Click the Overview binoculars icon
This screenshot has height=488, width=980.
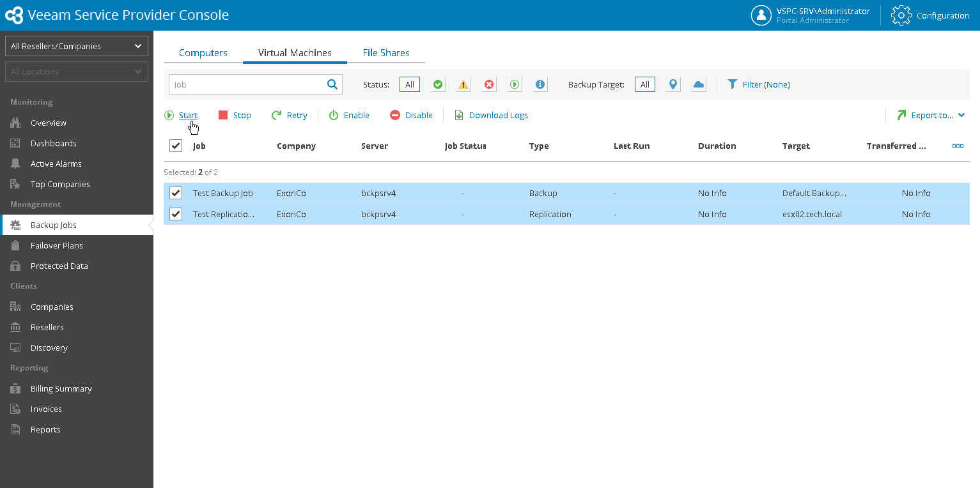click(x=16, y=123)
